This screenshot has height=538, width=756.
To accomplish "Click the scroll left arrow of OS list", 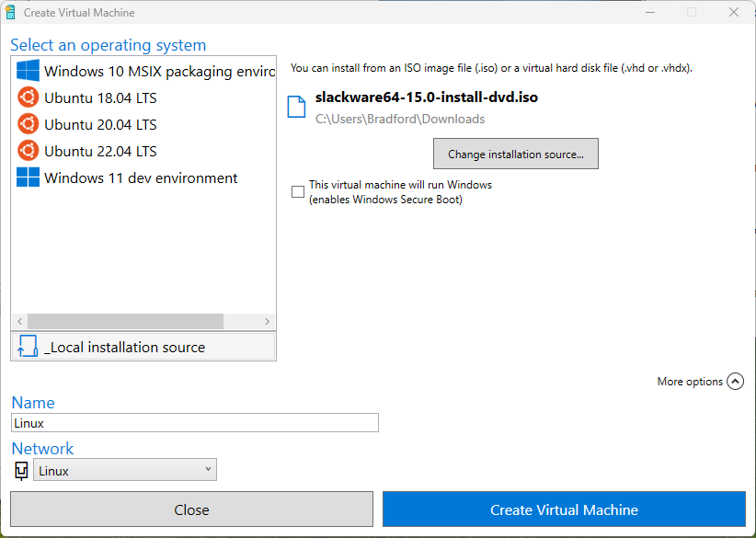I will 19,321.
